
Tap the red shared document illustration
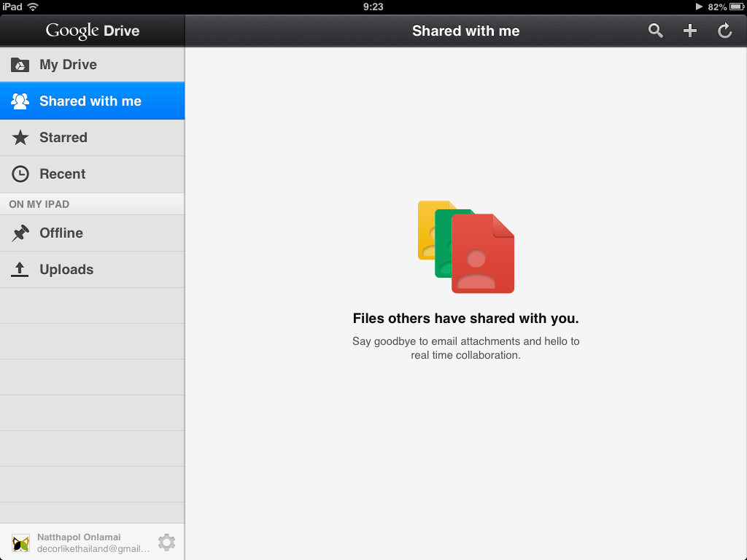tap(483, 253)
